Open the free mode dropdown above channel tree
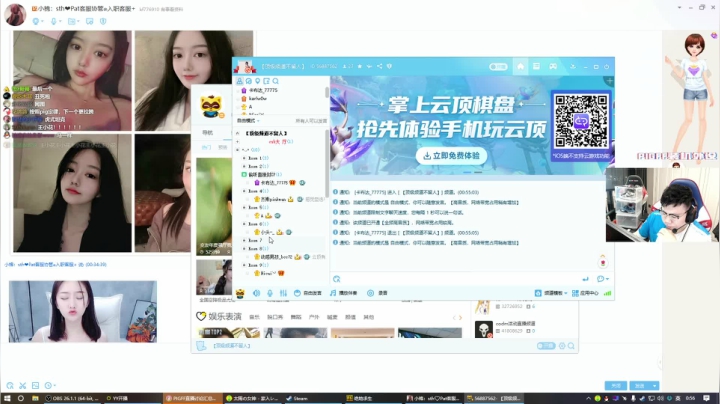 point(248,121)
